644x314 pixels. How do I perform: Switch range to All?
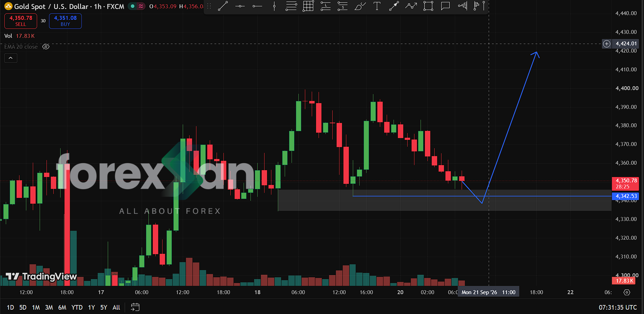[116, 308]
